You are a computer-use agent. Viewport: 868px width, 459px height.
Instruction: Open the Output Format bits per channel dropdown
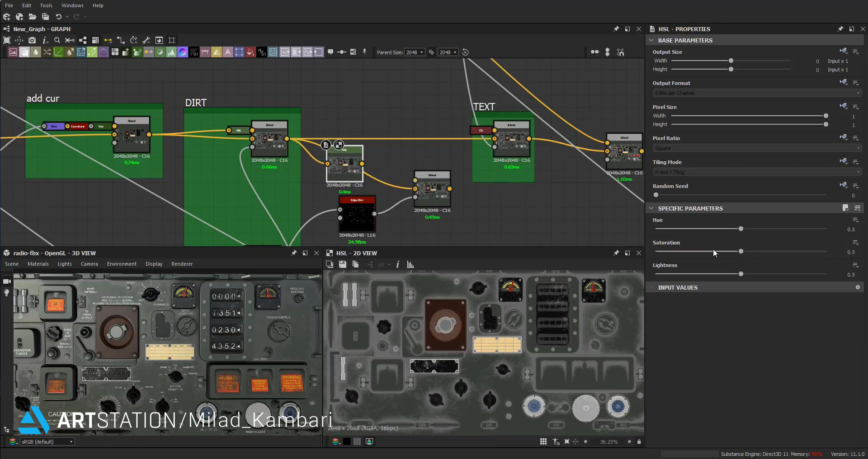click(x=756, y=93)
